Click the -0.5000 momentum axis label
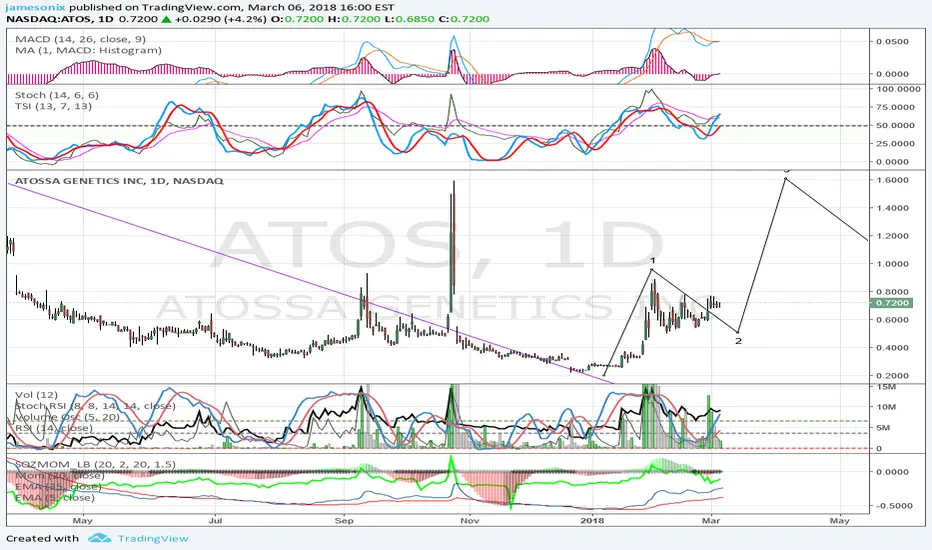This screenshot has width=932, height=550. tap(892, 506)
